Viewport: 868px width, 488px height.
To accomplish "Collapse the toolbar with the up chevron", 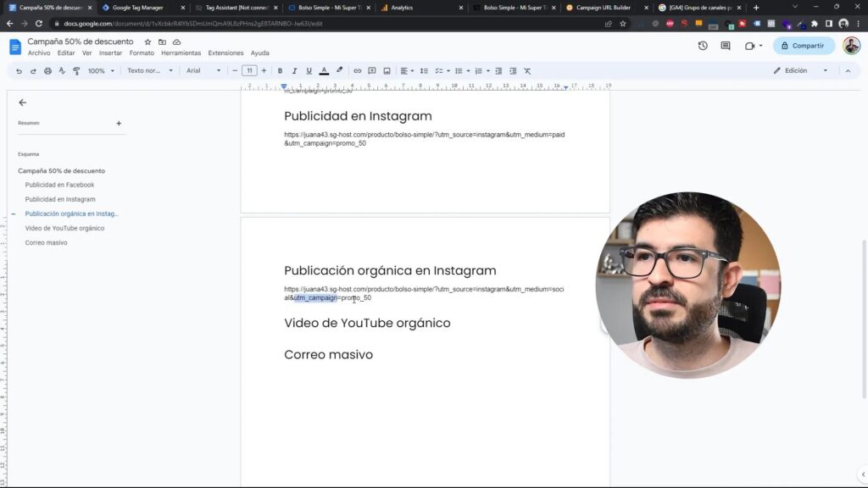I will [x=848, y=71].
